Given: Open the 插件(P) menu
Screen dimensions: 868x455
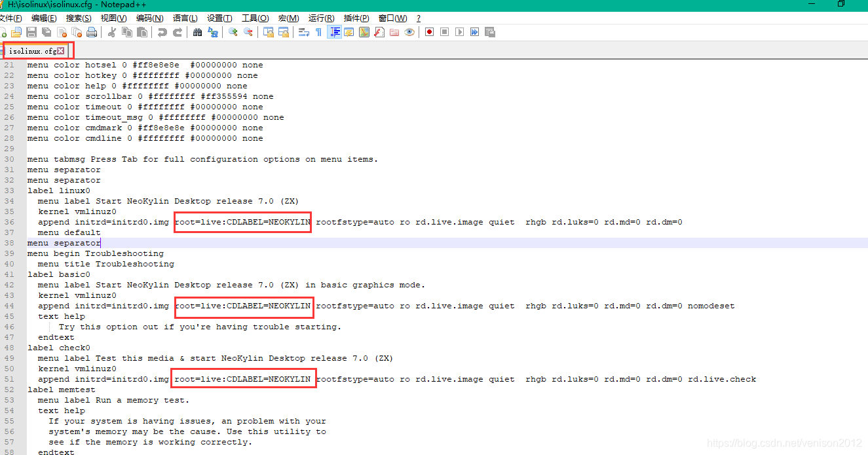Looking at the screenshot, I should 356,18.
